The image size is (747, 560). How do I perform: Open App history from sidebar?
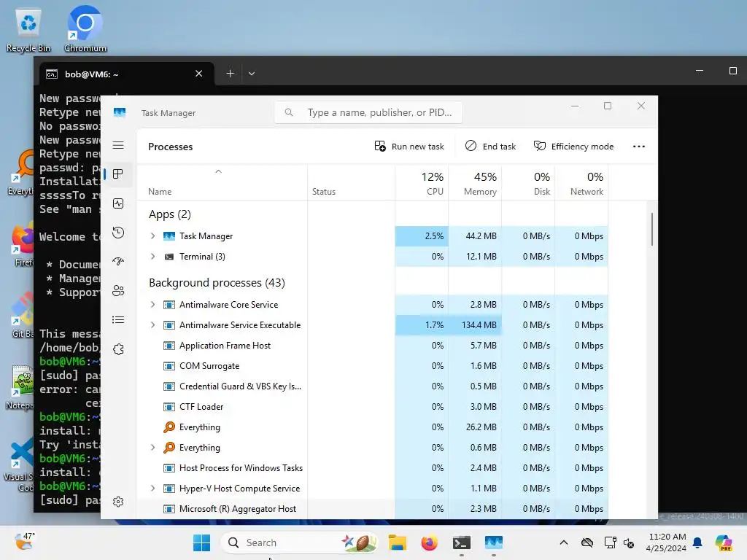click(118, 233)
